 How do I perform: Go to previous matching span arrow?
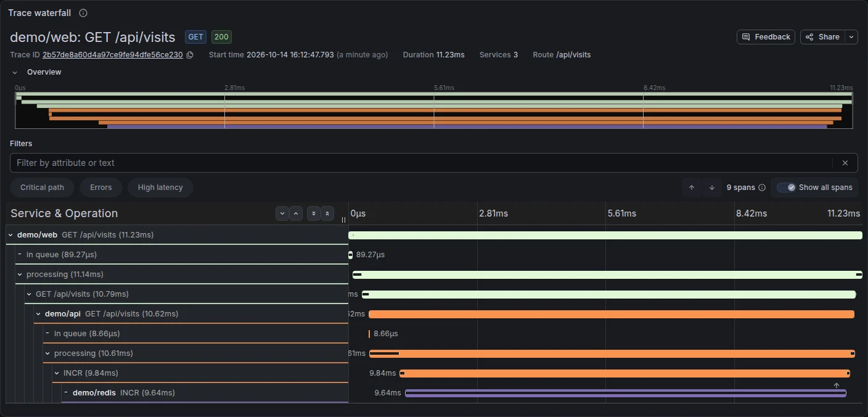(692, 188)
